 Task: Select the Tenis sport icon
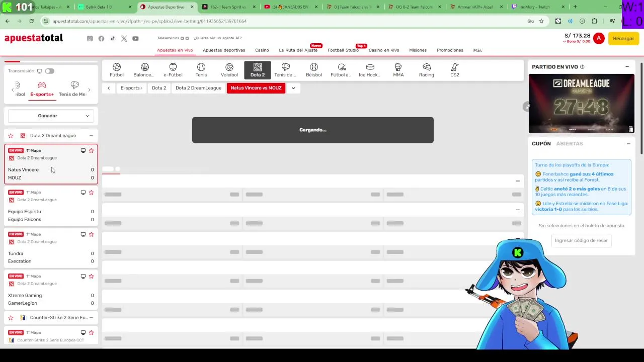[201, 70]
